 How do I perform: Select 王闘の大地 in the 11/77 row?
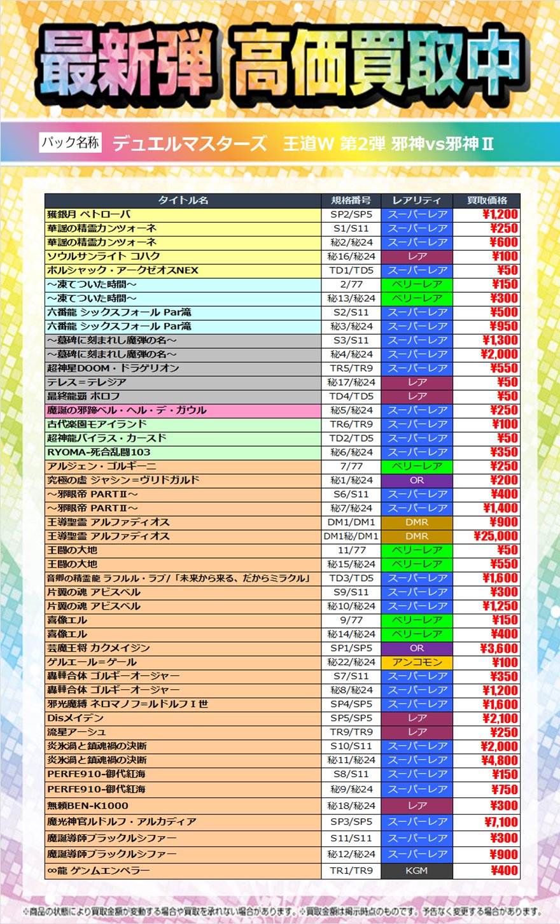(72, 550)
